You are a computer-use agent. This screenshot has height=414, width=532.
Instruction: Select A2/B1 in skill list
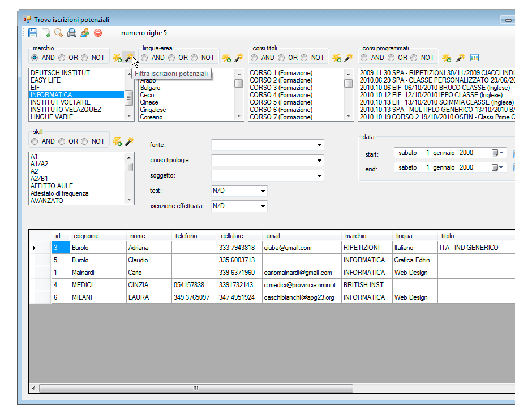point(39,179)
